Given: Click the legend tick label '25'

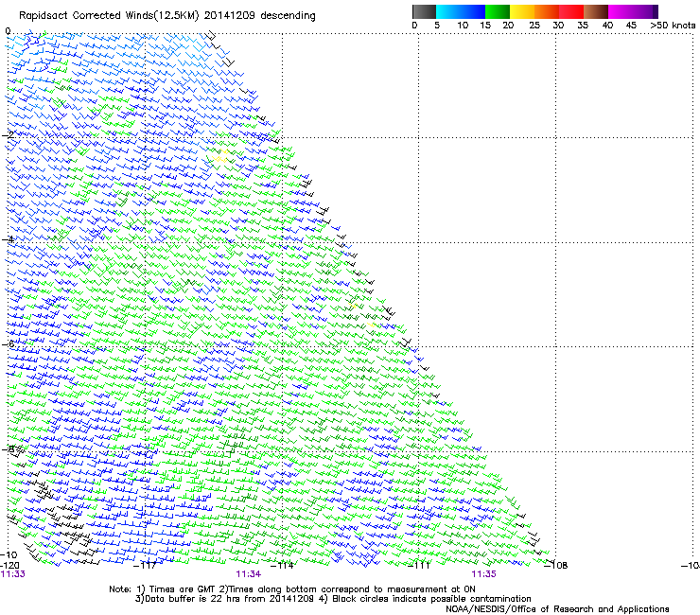Looking at the screenshot, I should (x=534, y=26).
